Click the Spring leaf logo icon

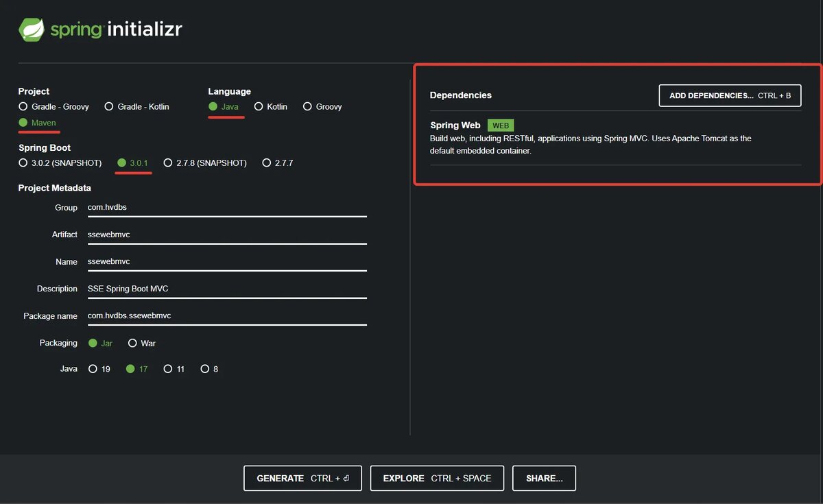tap(32, 30)
